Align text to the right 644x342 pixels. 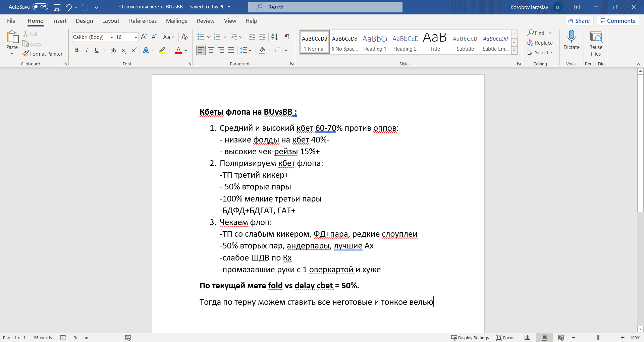pos(221,50)
